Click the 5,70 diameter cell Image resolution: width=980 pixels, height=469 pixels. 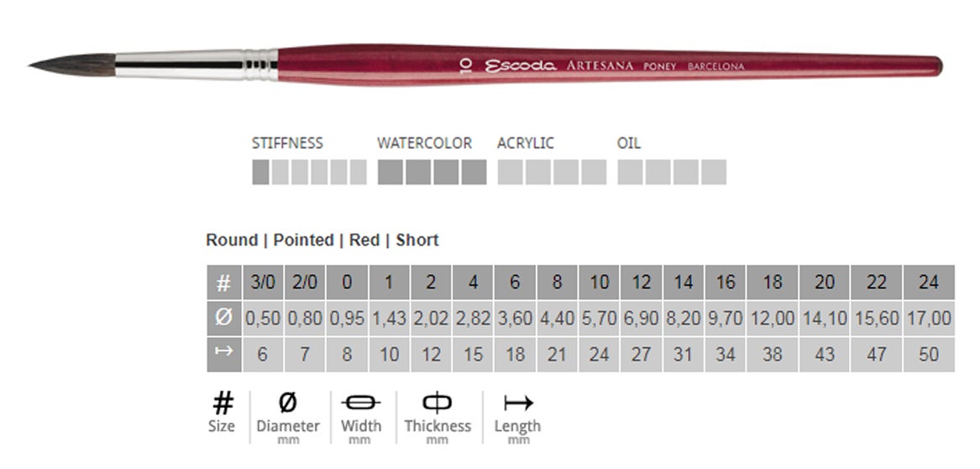599,319
